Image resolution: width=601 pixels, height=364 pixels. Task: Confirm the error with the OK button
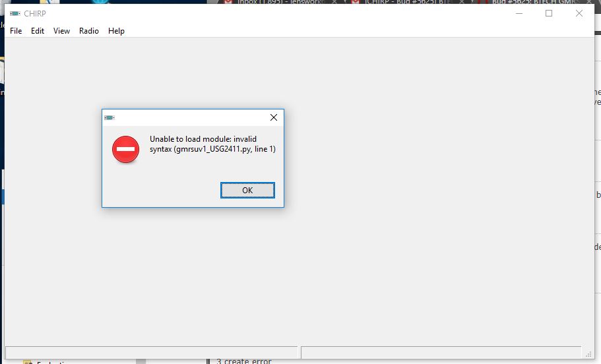(247, 191)
